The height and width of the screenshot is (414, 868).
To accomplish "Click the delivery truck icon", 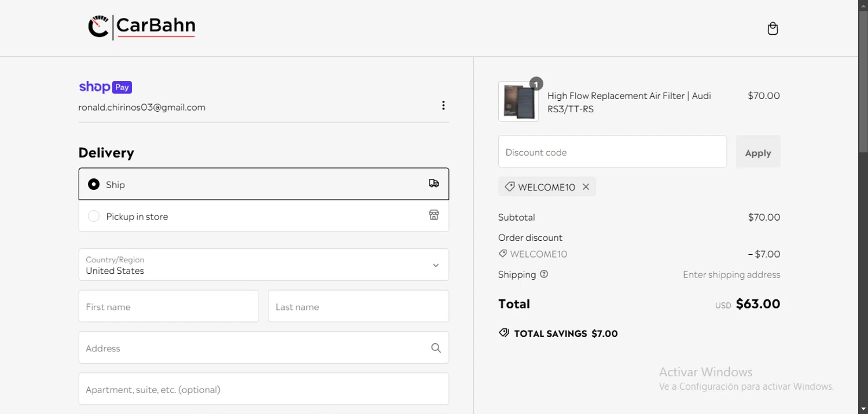I will click(x=434, y=184).
